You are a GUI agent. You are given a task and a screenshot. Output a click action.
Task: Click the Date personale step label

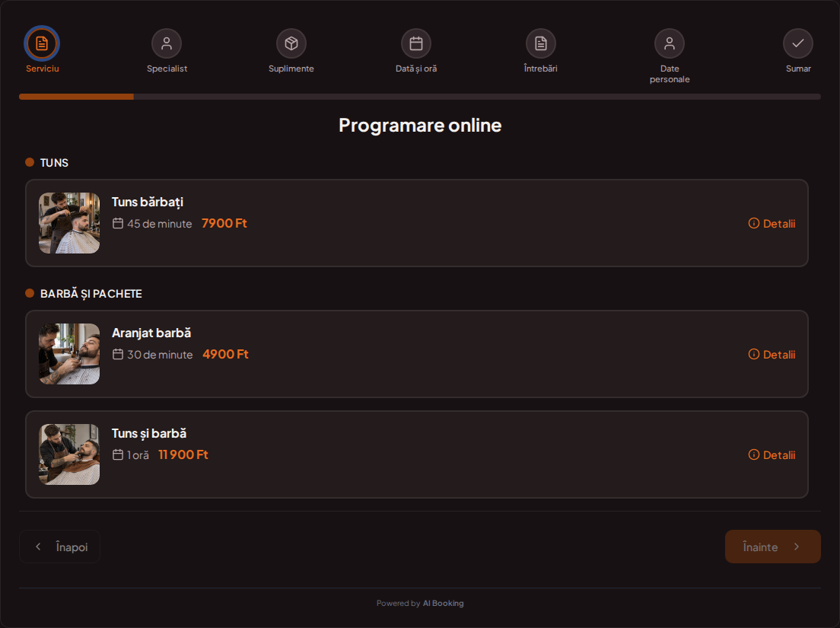click(x=670, y=74)
